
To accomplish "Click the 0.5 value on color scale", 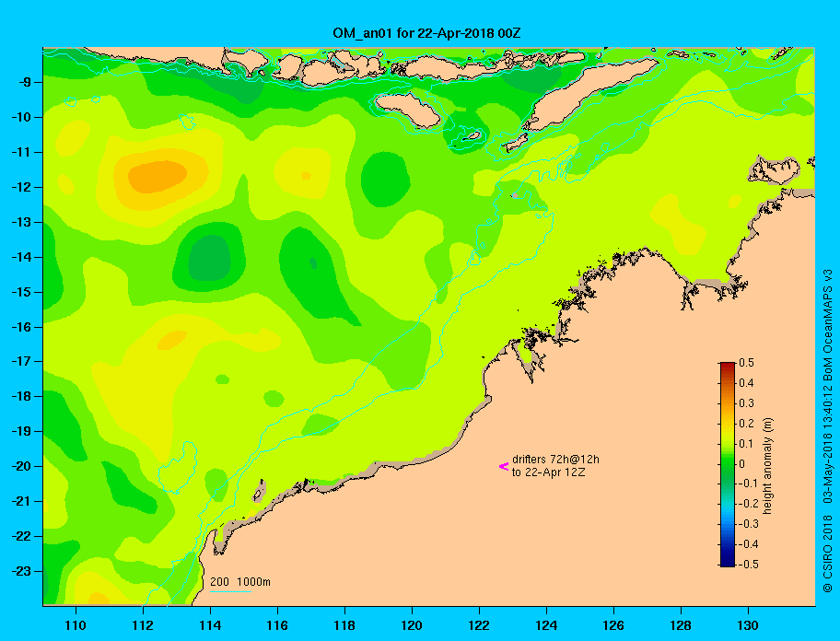I will click(x=746, y=363).
